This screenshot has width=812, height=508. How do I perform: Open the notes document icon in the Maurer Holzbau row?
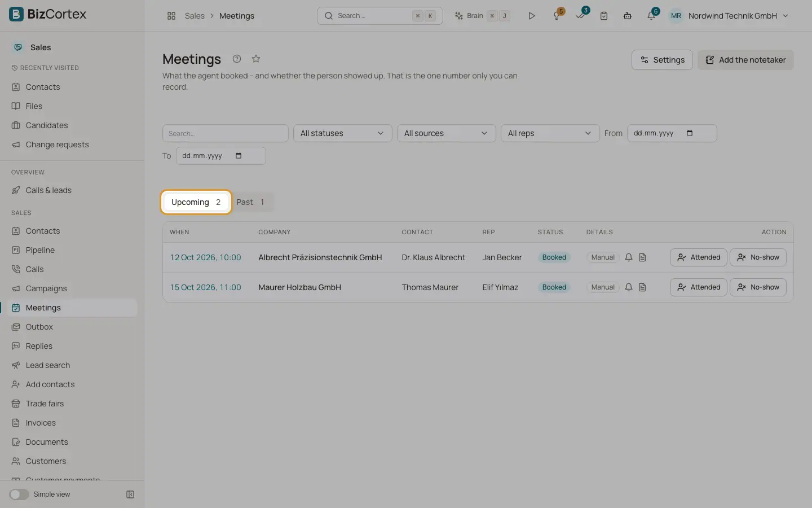pos(642,287)
